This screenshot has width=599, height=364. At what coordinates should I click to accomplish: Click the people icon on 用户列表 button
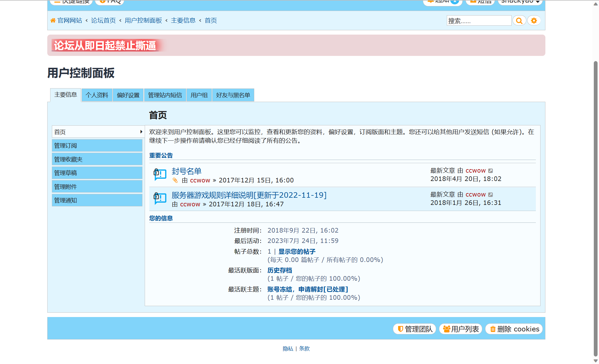(447, 329)
